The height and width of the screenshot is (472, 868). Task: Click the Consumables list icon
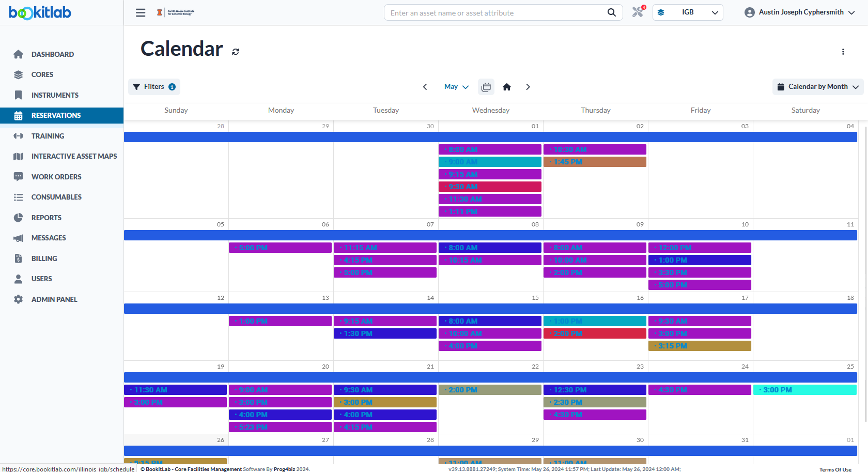[19, 197]
